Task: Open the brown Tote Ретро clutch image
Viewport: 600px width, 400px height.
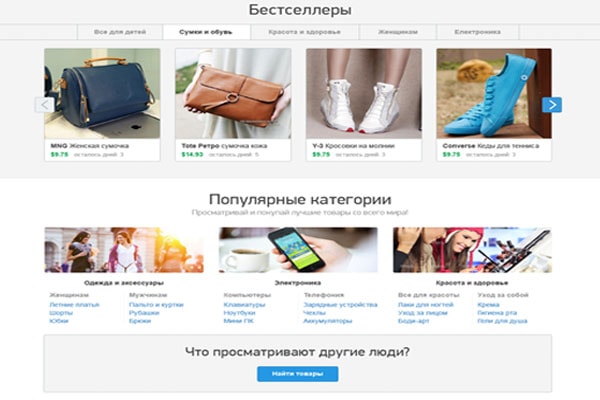Action: click(233, 93)
